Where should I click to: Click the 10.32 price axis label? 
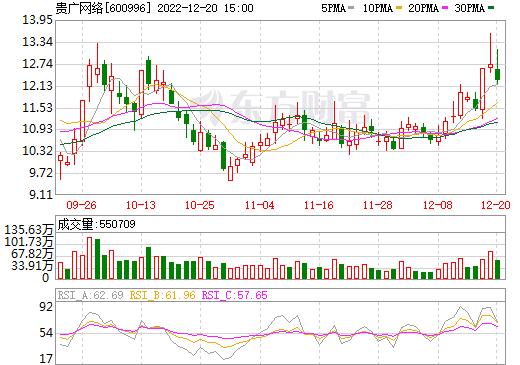point(37,151)
